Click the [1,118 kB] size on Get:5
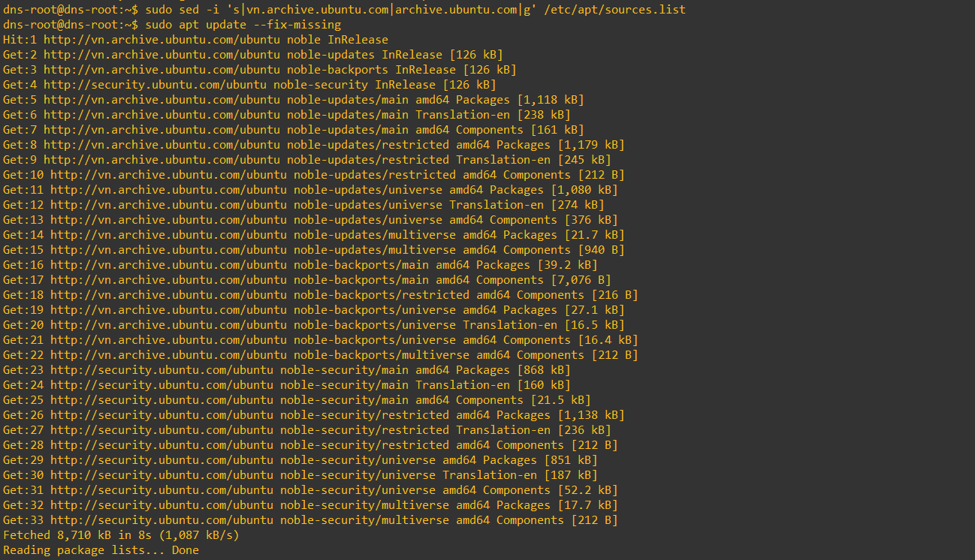Viewport: 975px width, 560px height. [550, 100]
